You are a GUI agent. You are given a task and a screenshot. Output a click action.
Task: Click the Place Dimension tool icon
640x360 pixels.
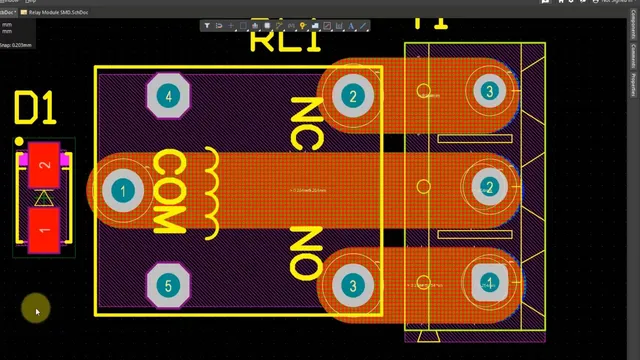tap(339, 26)
